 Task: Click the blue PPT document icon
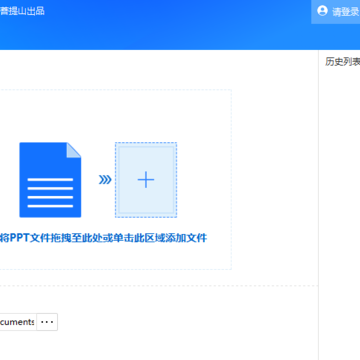[x=50, y=180]
